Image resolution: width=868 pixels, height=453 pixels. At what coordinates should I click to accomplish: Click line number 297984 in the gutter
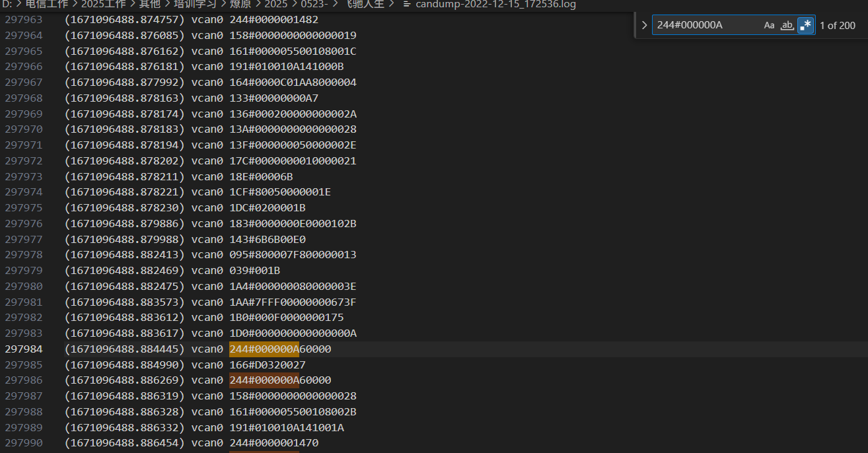pyautogui.click(x=23, y=349)
